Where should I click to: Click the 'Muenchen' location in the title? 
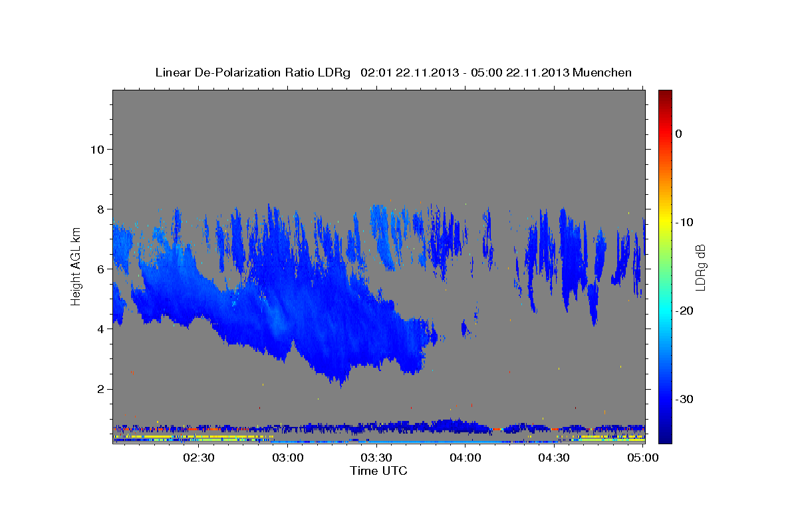[x=602, y=72]
